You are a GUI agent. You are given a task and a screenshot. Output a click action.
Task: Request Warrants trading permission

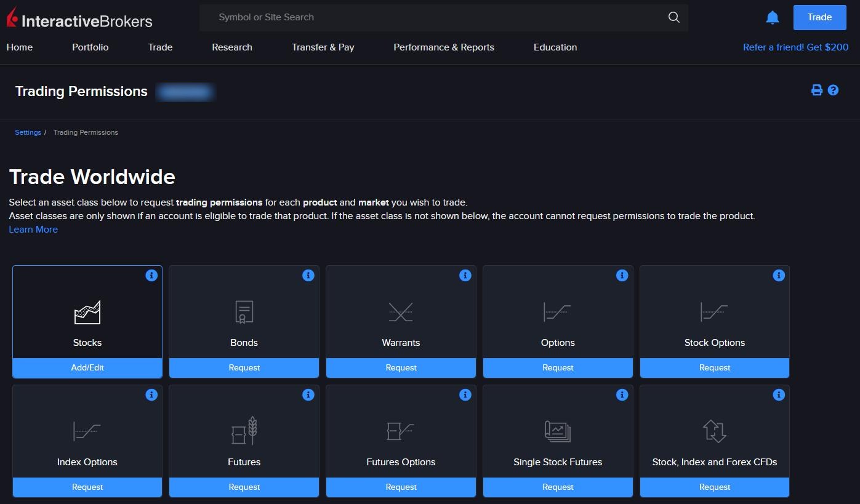pos(401,368)
